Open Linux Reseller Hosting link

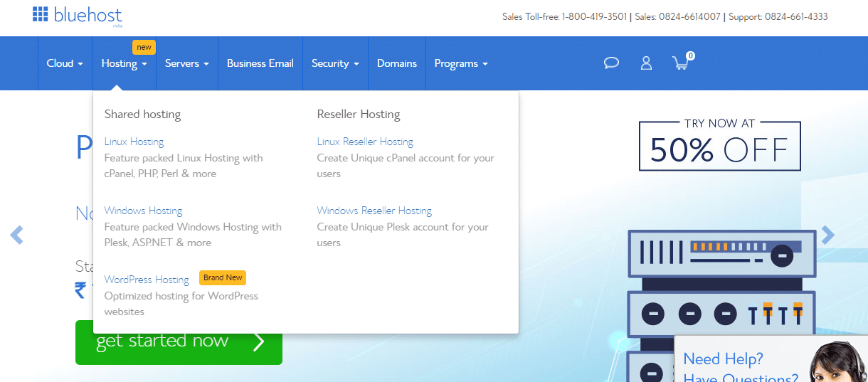365,142
